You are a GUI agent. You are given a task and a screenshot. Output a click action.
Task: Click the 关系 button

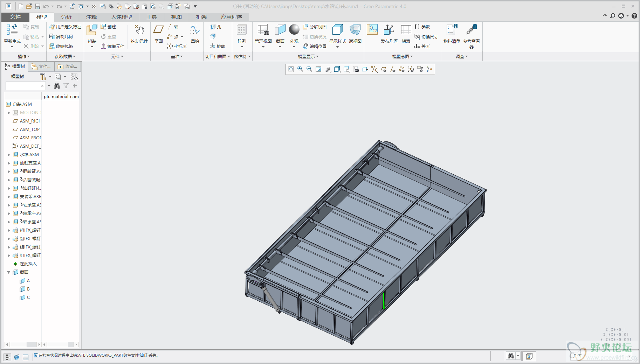tap(422, 46)
